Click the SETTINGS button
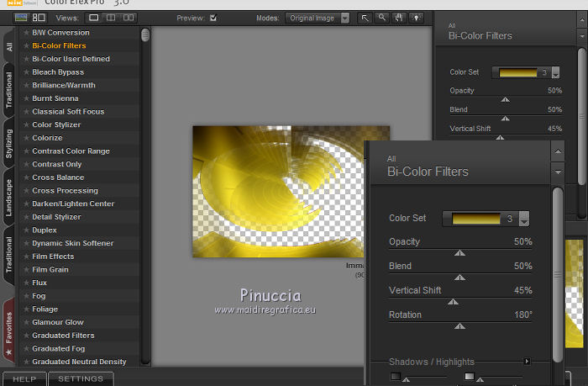This screenshot has height=386, width=588. click(81, 379)
